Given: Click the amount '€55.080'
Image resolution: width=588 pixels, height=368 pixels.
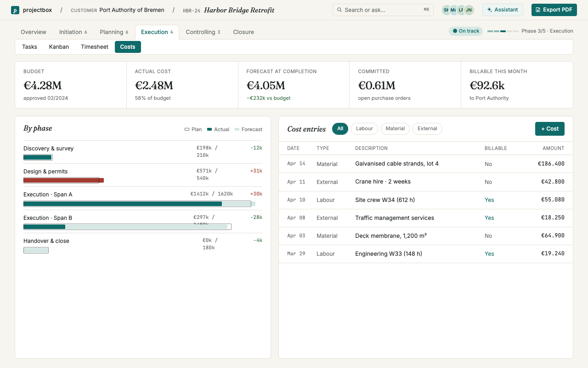Looking at the screenshot, I should (553, 200).
